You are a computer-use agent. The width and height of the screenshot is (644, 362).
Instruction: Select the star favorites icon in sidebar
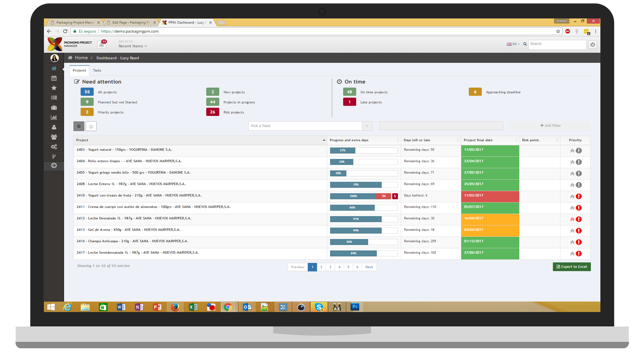pos(54,87)
